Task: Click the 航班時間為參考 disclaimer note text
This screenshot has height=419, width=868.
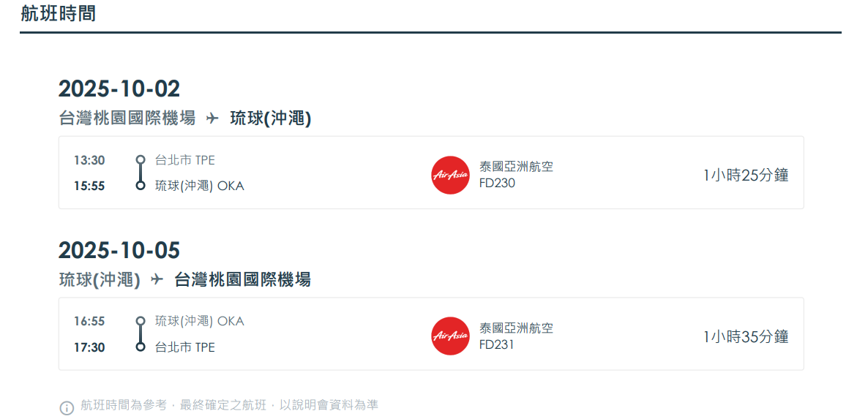Action: [x=229, y=405]
